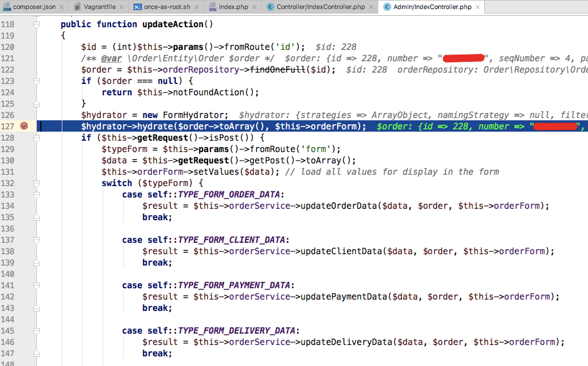Close the Controller/IndexController.php tab

coord(371,7)
